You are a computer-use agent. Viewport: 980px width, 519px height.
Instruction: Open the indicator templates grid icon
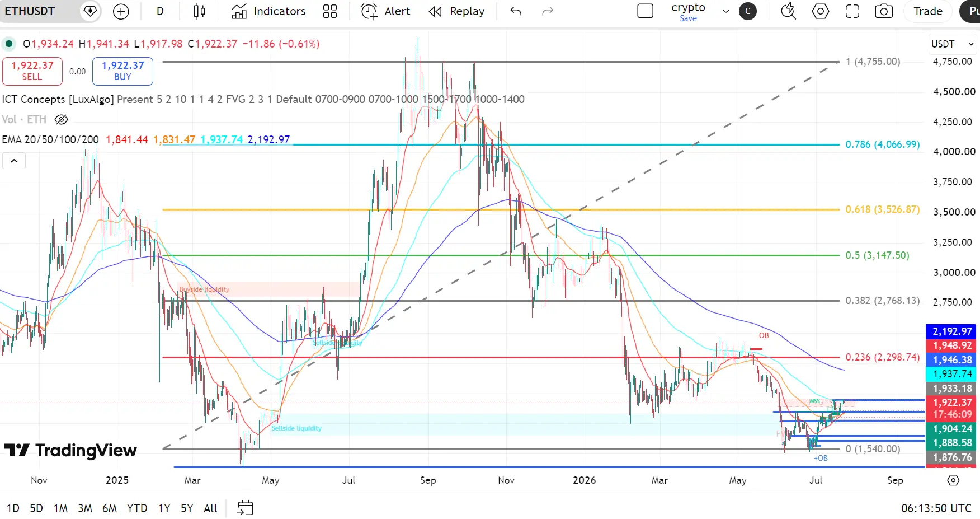(330, 11)
